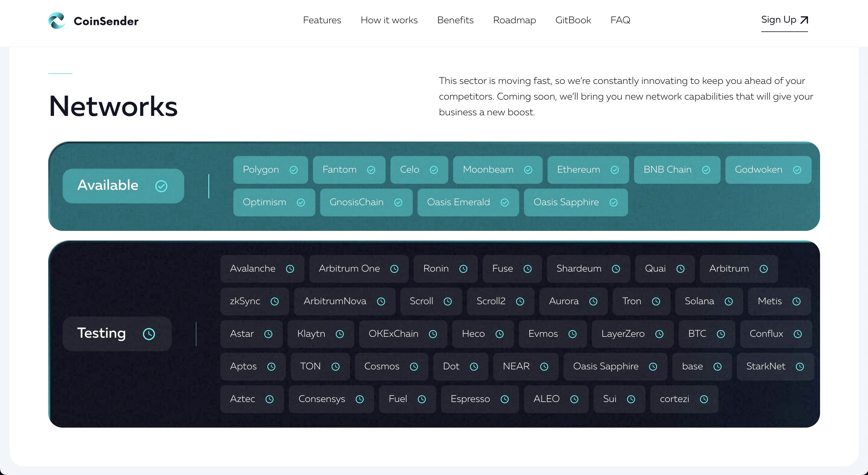This screenshot has height=475, width=868.
Task: Click the "Astar" label
Action: tap(241, 334)
